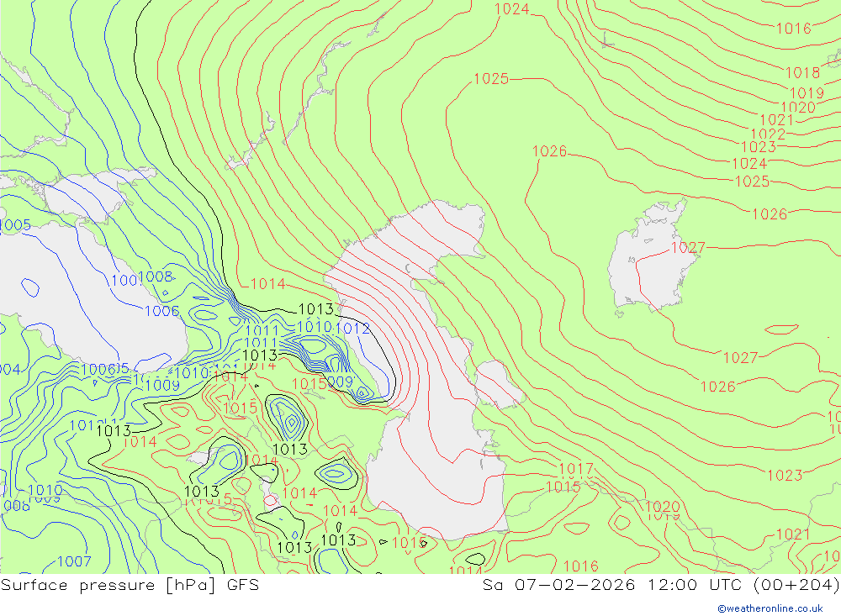Screen dimensions: 841x616
Task: Click the blue 1008 isobar label
Action: coord(156,276)
